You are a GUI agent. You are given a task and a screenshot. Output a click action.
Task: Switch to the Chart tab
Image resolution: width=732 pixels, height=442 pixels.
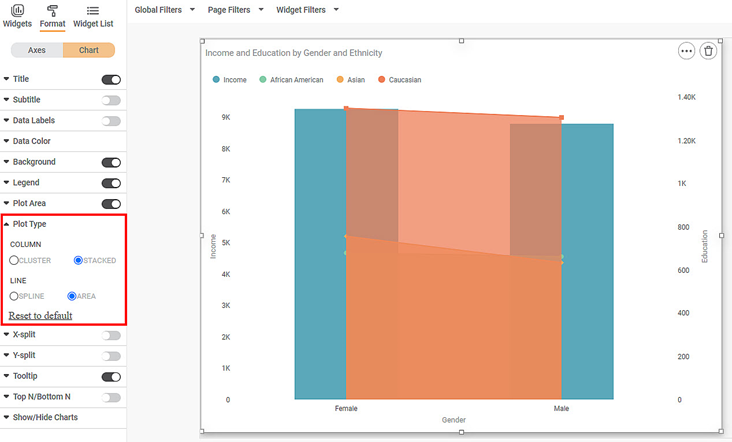pyautogui.click(x=89, y=50)
